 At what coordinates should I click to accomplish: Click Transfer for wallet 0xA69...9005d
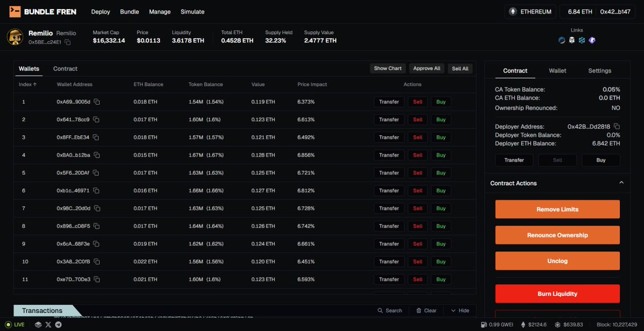(389, 102)
